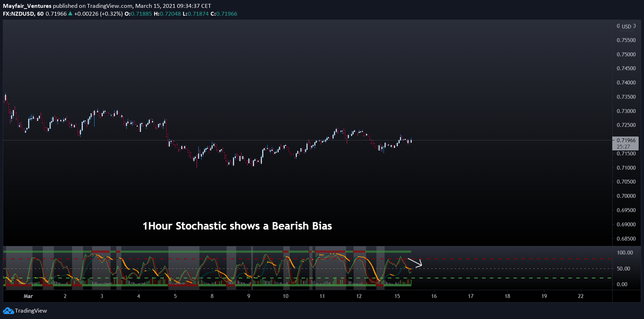Click date 10 on the time axis

[285, 296]
